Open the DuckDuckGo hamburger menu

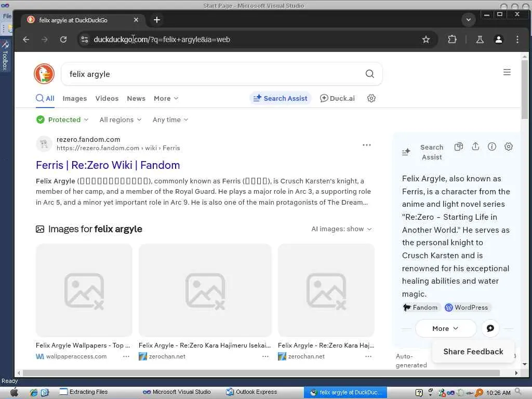(507, 72)
